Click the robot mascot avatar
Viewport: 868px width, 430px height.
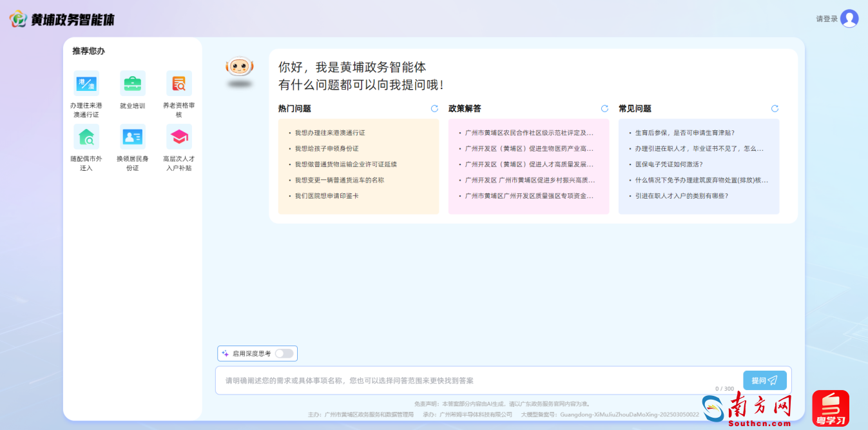pos(240,67)
